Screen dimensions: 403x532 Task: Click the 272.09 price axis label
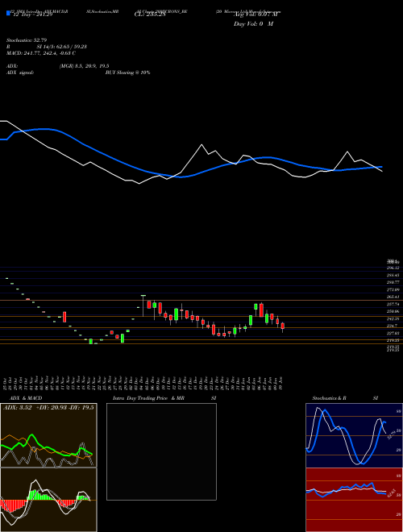point(393,289)
